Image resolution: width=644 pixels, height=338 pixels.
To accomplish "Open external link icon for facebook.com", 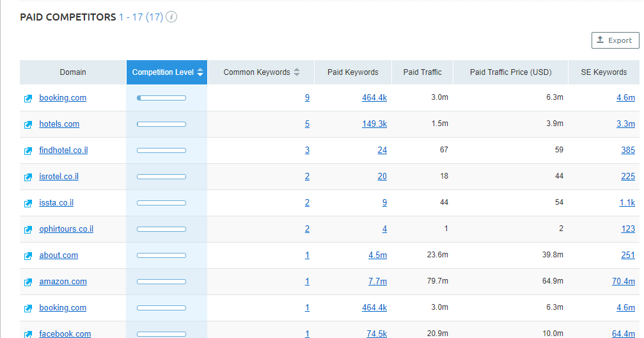I will pos(28,334).
